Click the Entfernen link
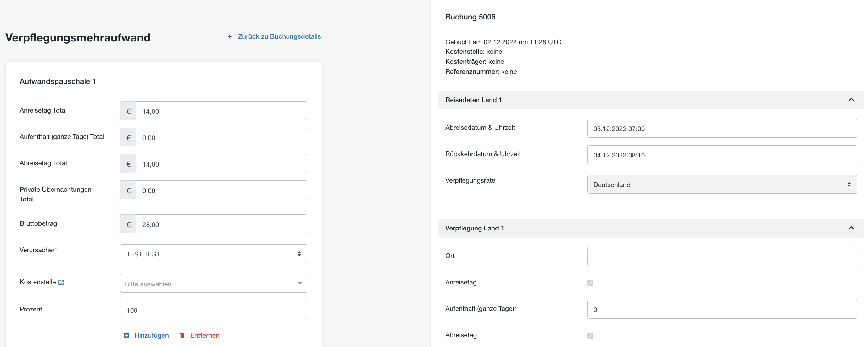The width and height of the screenshot is (868, 347). tap(204, 335)
